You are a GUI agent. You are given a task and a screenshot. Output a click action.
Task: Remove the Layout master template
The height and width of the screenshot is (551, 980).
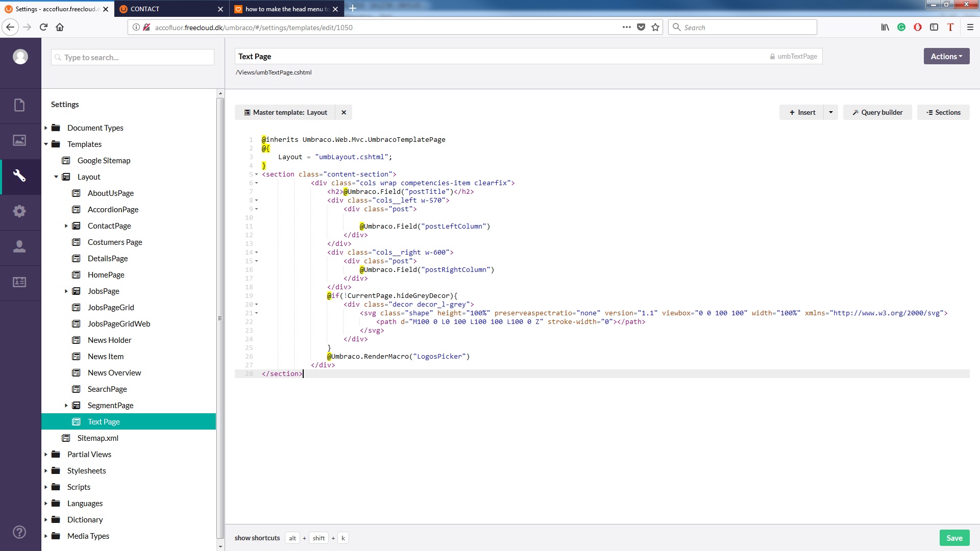point(344,112)
